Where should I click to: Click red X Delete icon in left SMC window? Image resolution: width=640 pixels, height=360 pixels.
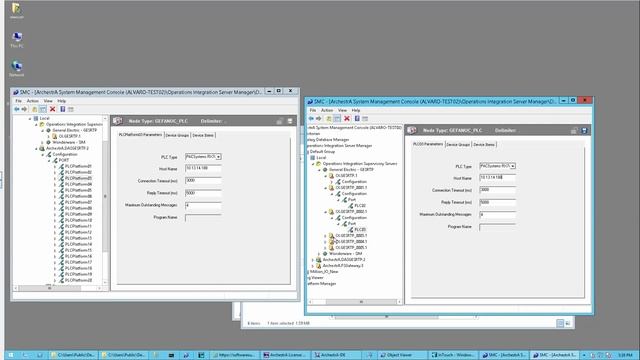point(53,109)
